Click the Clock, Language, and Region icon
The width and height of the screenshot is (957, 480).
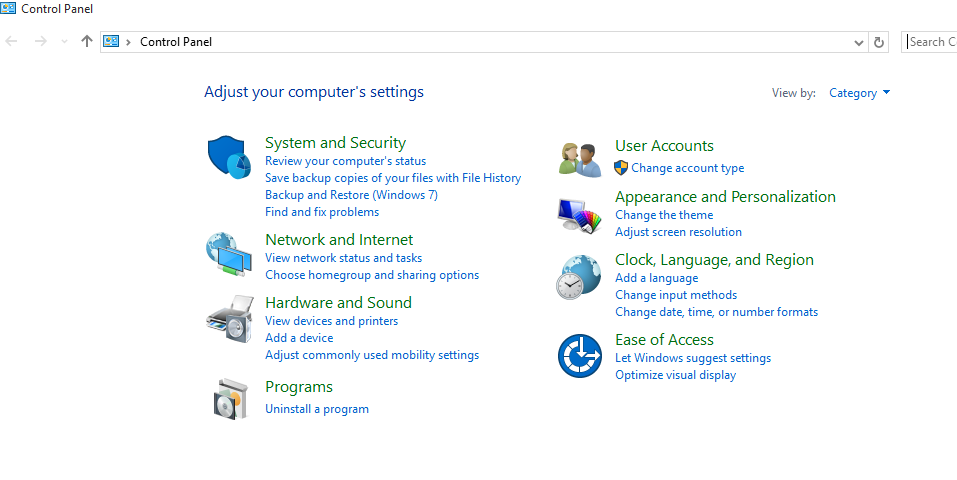pyautogui.click(x=579, y=278)
